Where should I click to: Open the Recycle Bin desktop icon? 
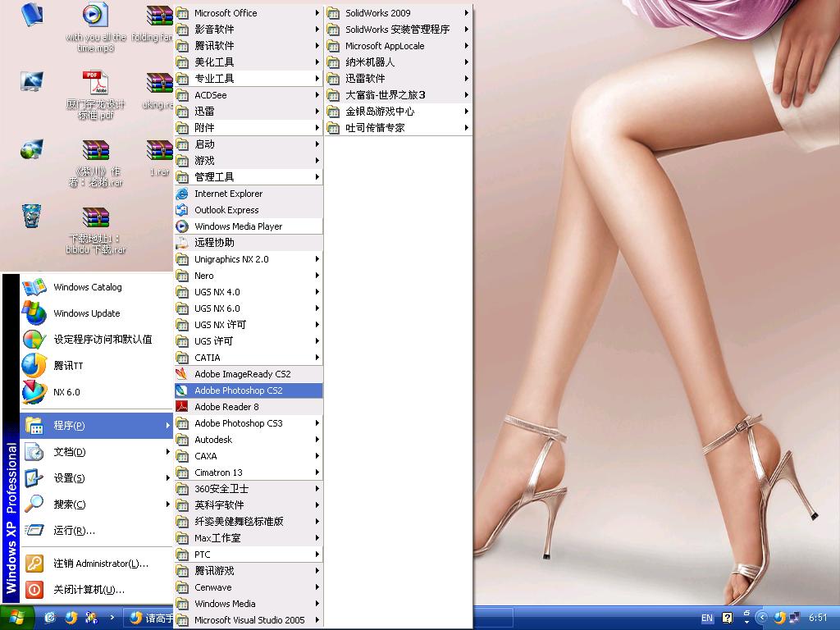[x=32, y=216]
